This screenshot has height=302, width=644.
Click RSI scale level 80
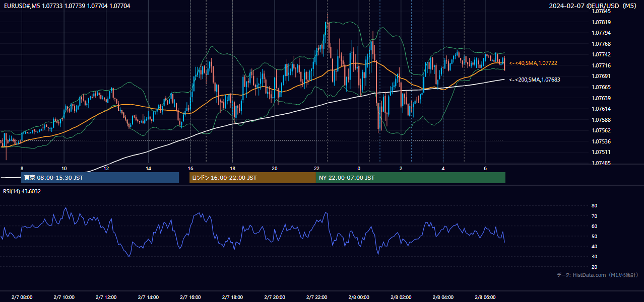coord(594,206)
